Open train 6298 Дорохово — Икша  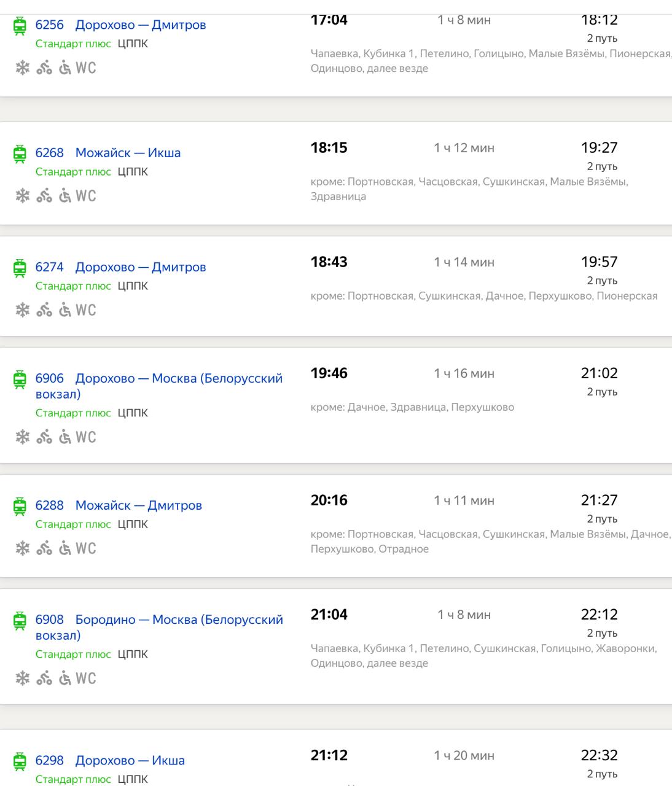tap(110, 760)
